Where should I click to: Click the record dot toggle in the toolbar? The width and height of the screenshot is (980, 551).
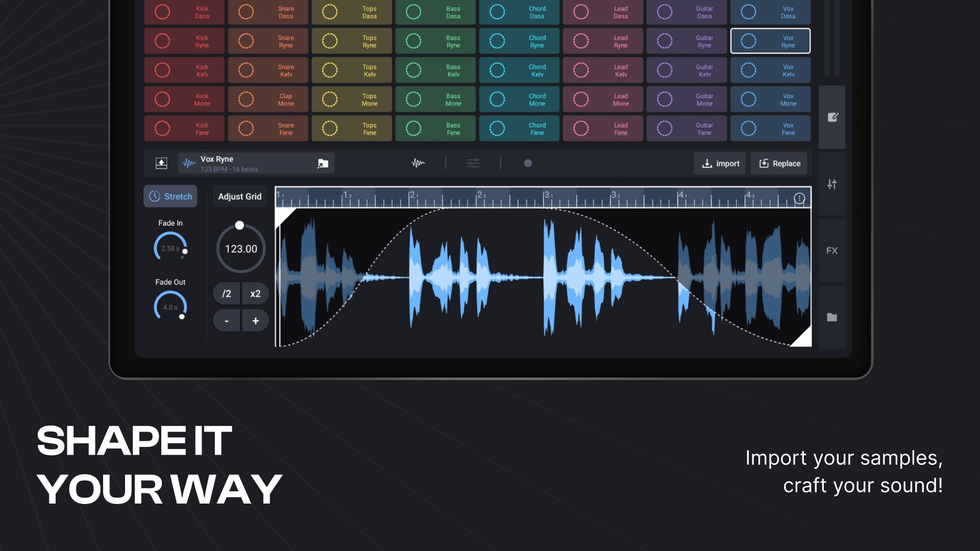click(x=528, y=163)
